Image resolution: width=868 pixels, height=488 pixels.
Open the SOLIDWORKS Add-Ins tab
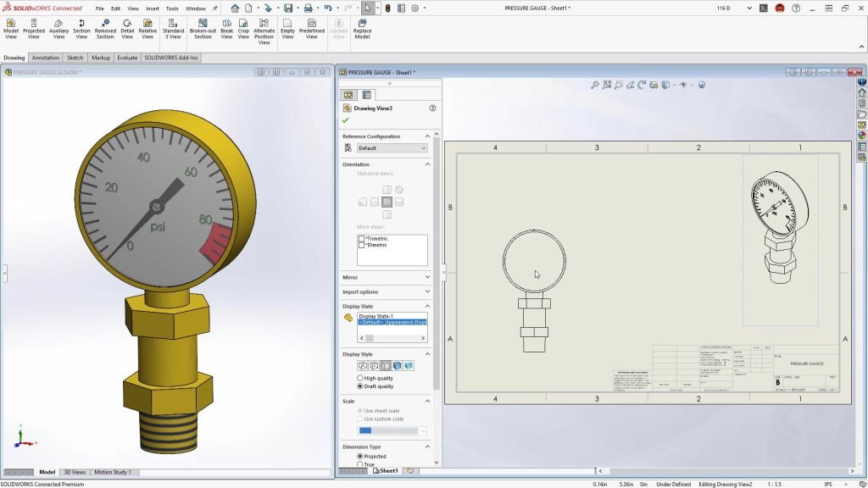(x=171, y=58)
